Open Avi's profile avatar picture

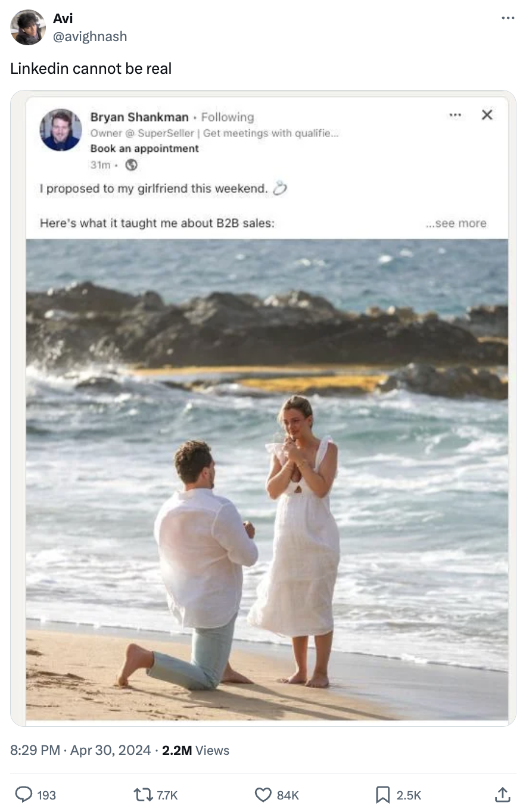[x=27, y=27]
